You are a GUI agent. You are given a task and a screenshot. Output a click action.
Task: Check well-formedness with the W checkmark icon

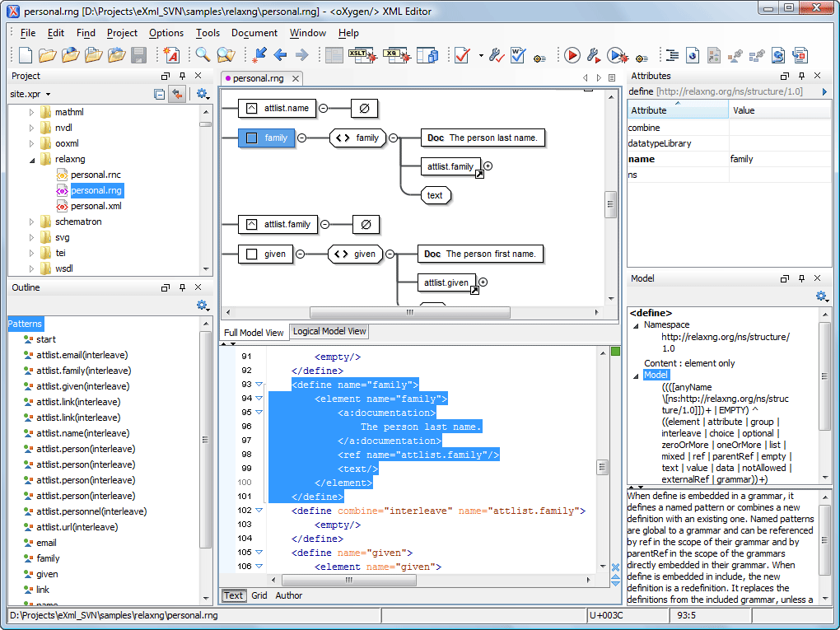pyautogui.click(x=518, y=55)
